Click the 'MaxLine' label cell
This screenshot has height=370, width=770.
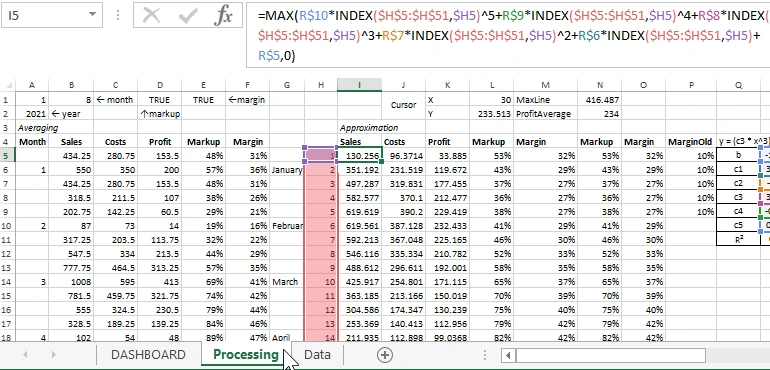pyautogui.click(x=546, y=100)
